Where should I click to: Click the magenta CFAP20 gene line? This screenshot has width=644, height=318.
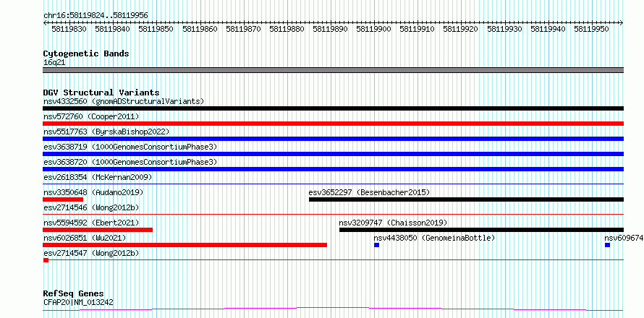(333, 309)
